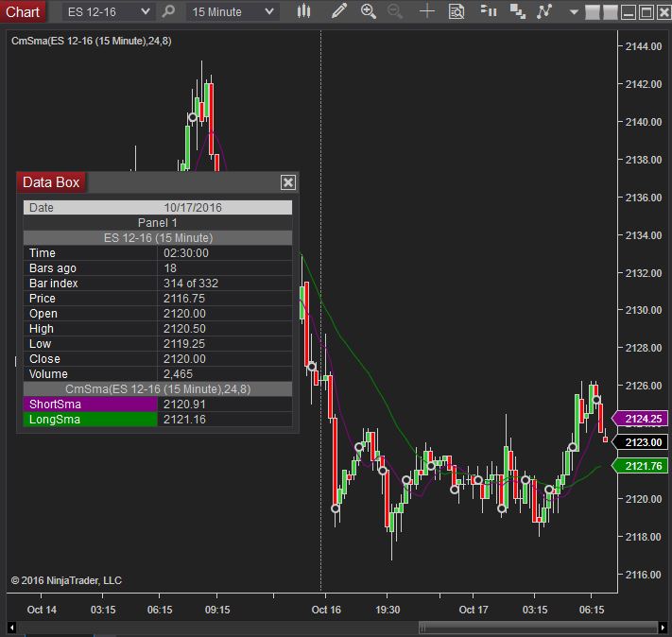Viewport: 672px width, 637px height.
Task: Minimize the chart window
Action: [x=629, y=12]
